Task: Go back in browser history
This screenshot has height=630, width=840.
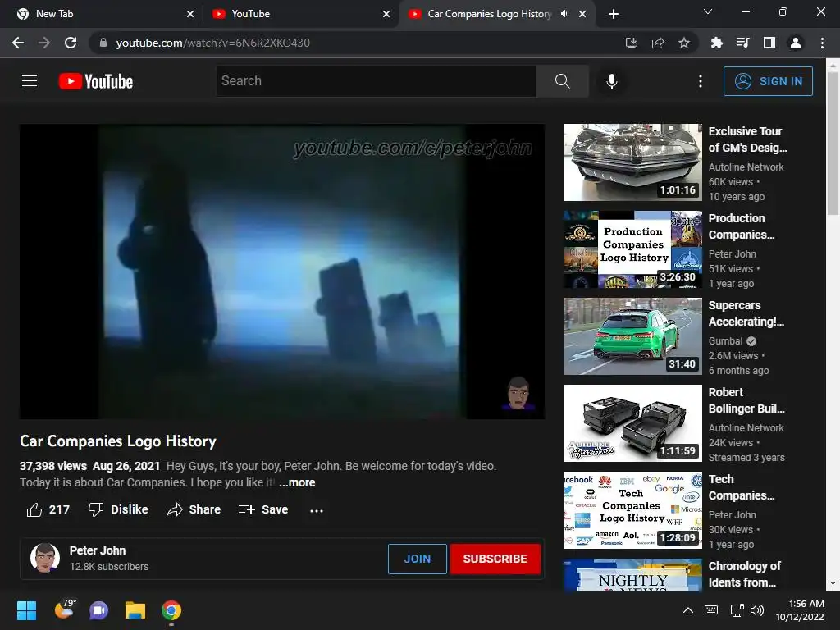Action: click(18, 43)
